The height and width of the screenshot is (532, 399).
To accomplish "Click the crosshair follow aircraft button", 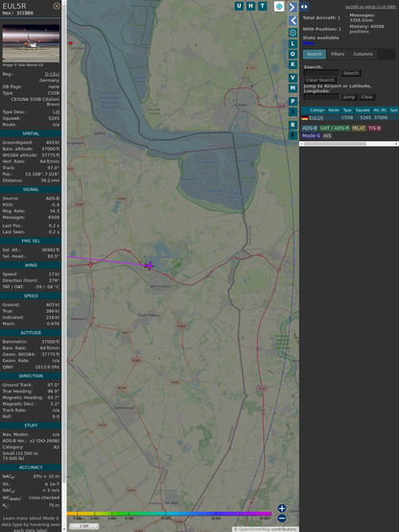I will (x=293, y=33).
